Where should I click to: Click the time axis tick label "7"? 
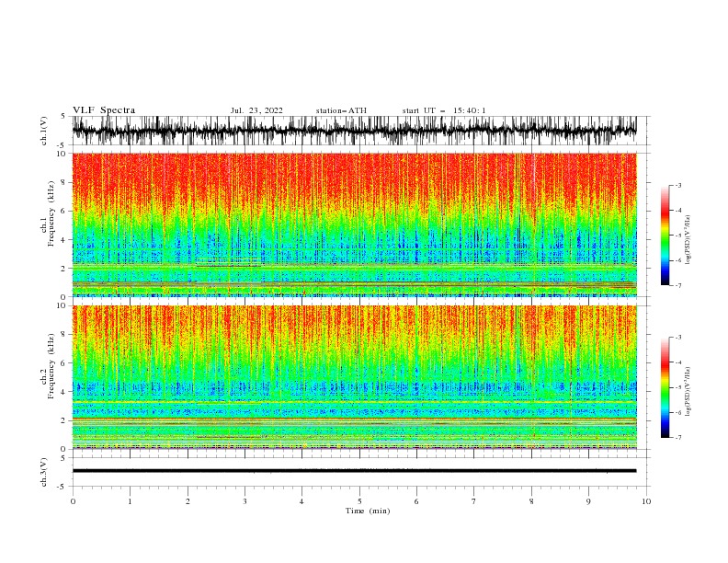click(474, 501)
